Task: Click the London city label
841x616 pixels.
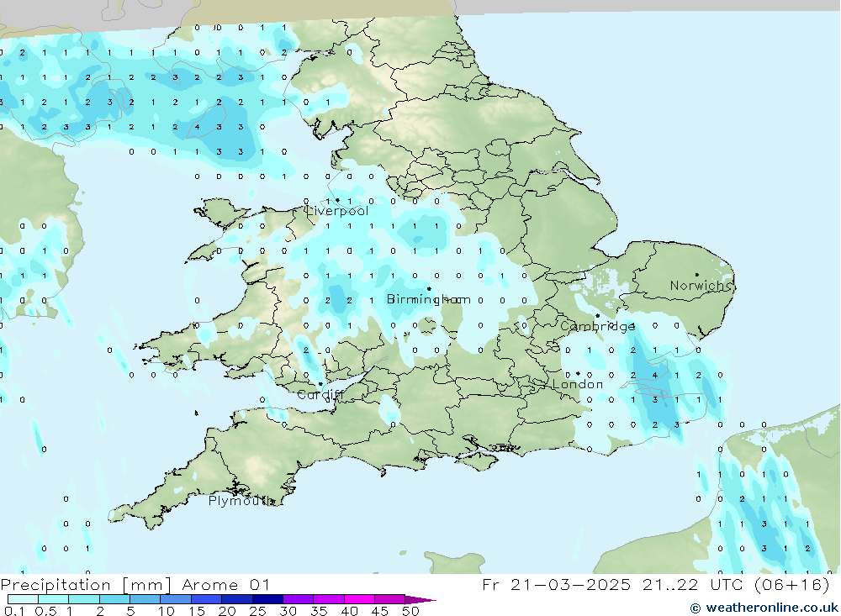Action: [x=578, y=384]
